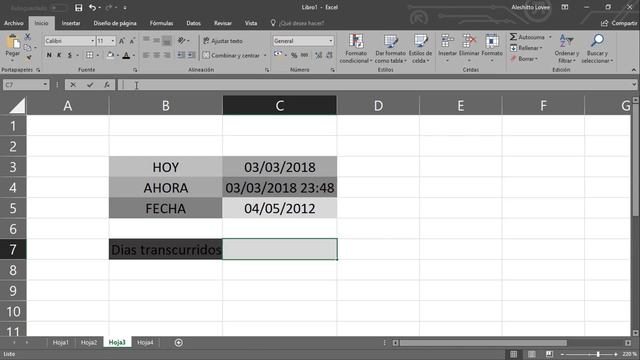This screenshot has height=360, width=640.
Task: Open Dar formato como tabla gallery
Action: (x=391, y=49)
